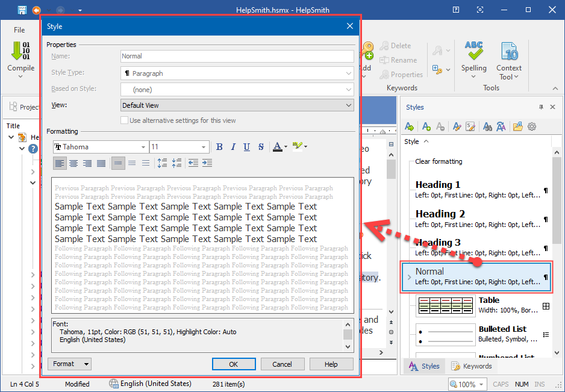Screen dimensions: 565x392
Task: Align paragraph text to the left
Action: (60, 163)
